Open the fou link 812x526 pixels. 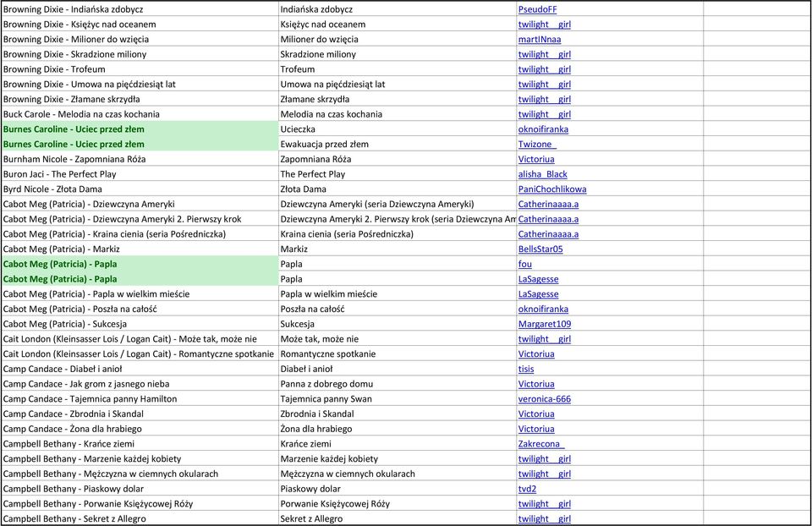524,264
